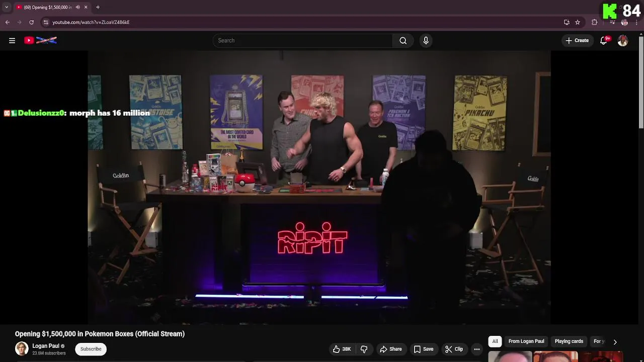Open the Logan Paul channel name link
The height and width of the screenshot is (362, 644).
pos(46,346)
